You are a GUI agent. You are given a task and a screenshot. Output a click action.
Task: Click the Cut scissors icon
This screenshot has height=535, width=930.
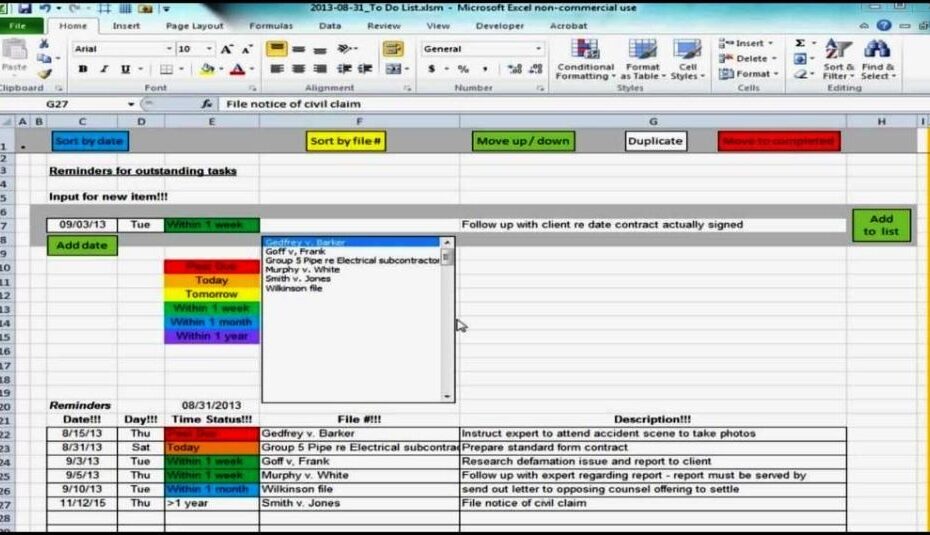click(44, 44)
